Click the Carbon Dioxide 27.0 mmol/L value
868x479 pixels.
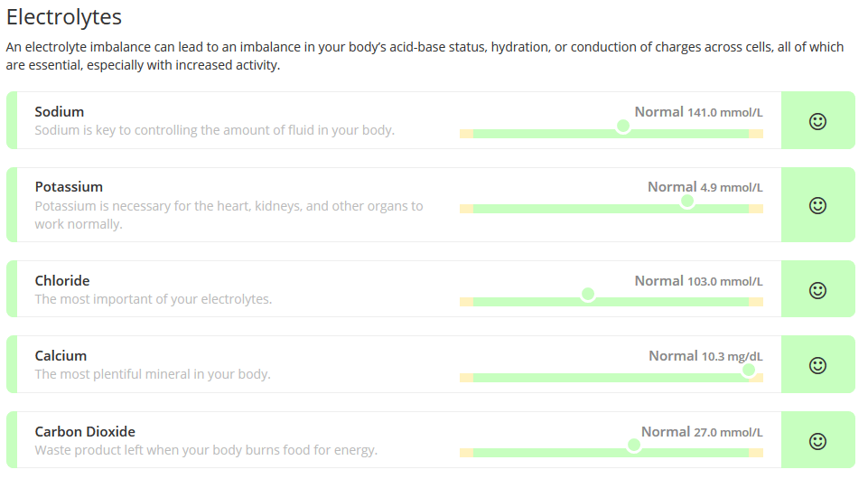727,433
